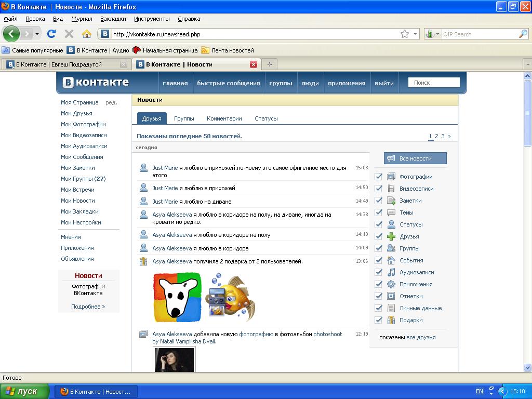
Task: Open the Файл menu
Action: pyautogui.click(x=10, y=19)
